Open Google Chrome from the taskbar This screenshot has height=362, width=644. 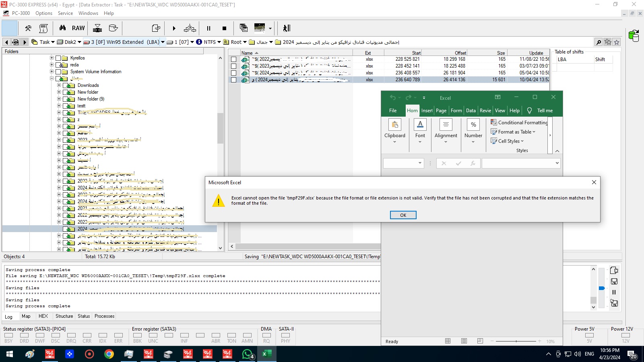point(109,354)
